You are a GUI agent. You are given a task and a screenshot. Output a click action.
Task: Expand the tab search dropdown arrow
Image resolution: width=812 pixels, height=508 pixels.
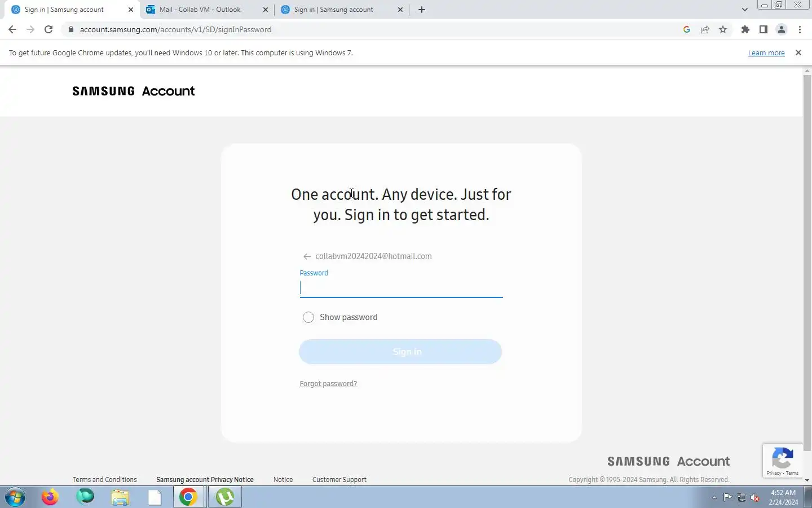[744, 10]
